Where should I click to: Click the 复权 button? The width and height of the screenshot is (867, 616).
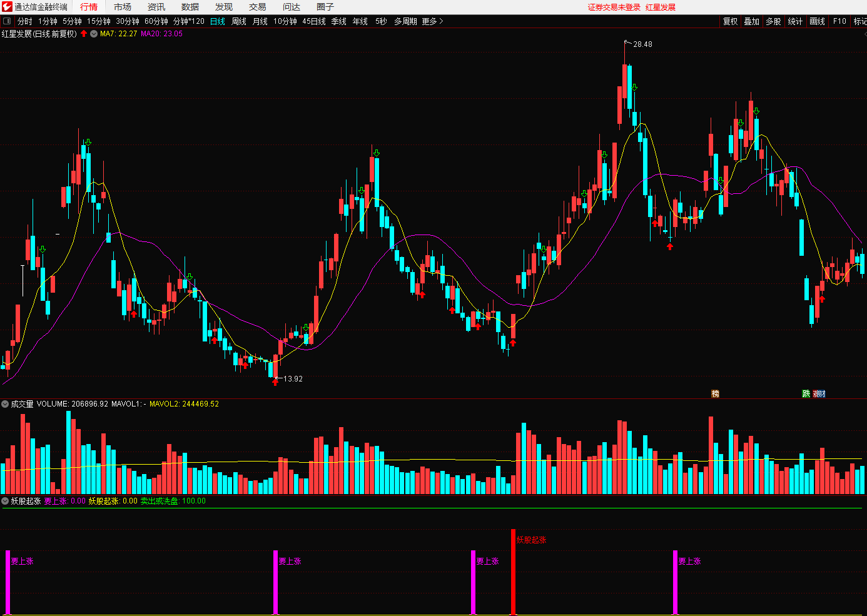click(731, 21)
